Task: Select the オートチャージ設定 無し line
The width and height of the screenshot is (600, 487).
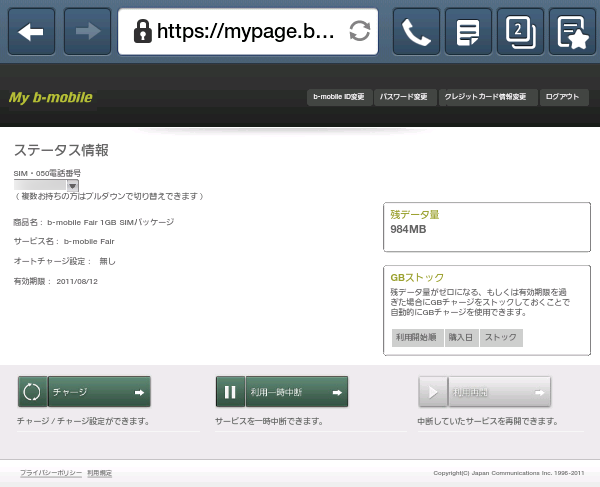Action: pos(65,261)
